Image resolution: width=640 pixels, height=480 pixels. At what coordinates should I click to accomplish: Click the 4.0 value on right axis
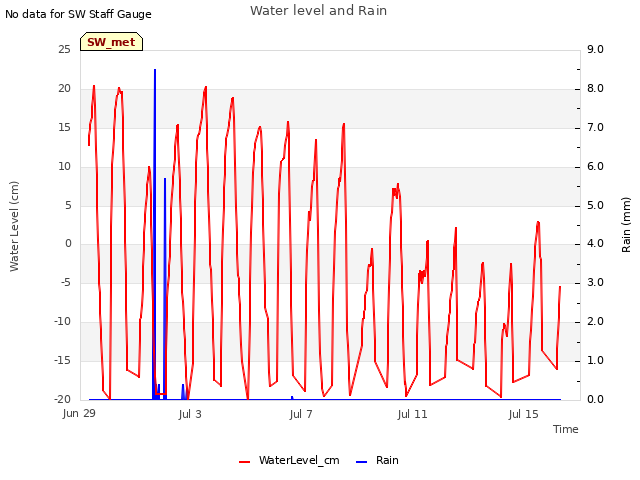pos(595,244)
